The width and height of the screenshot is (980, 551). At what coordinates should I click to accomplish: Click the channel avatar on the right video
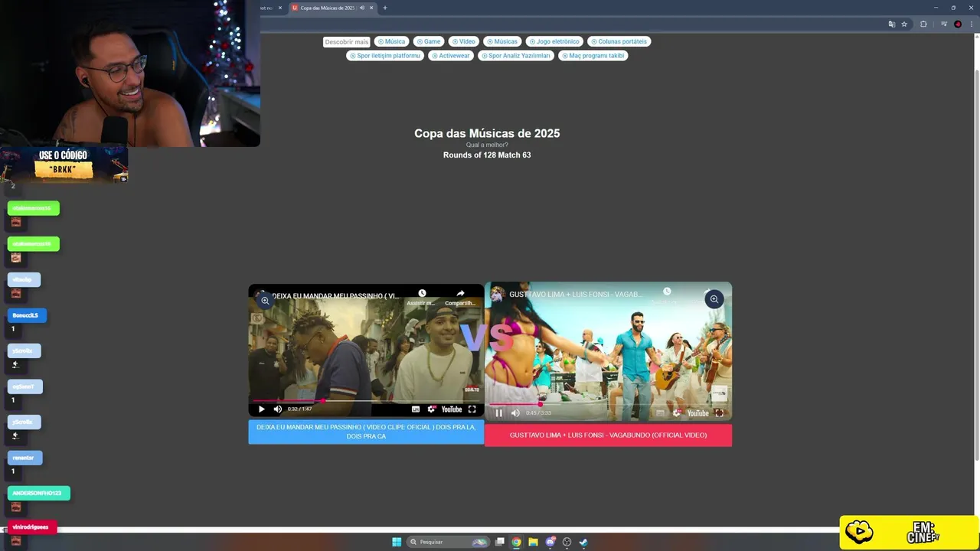click(498, 294)
